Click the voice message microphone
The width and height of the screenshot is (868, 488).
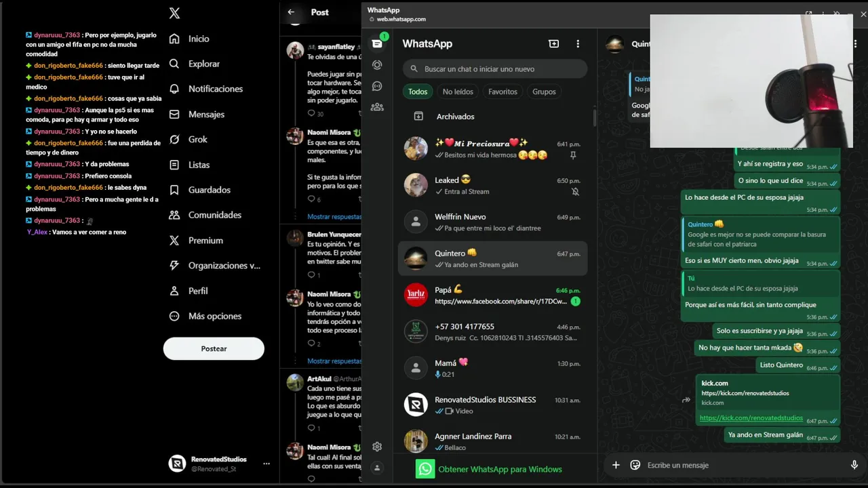pyautogui.click(x=854, y=465)
